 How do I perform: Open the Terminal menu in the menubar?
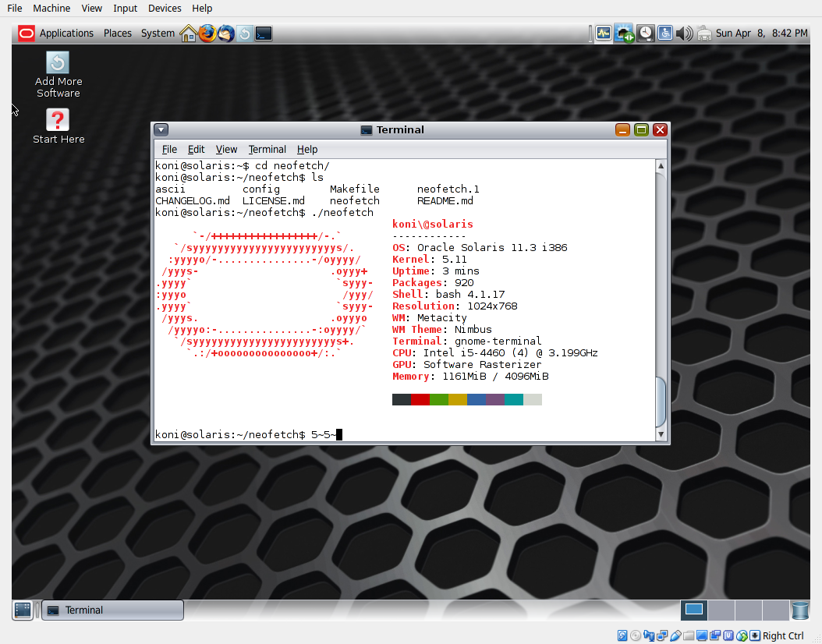(267, 149)
